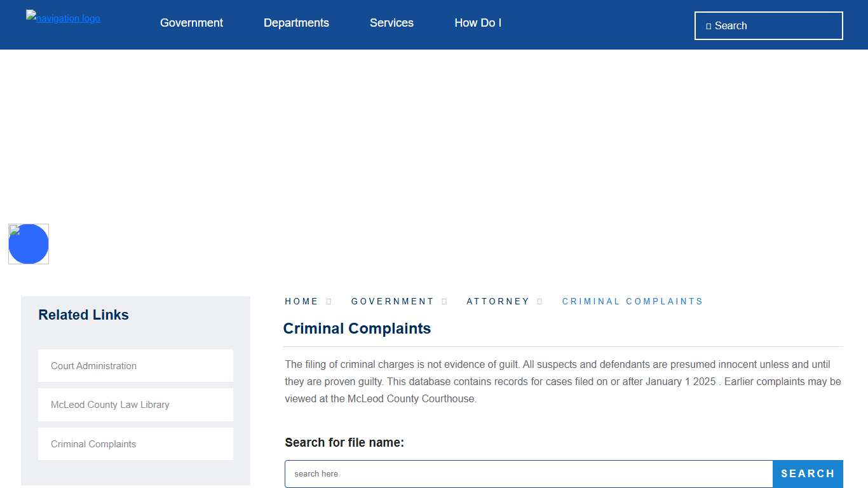Click the CRIMINAL COMPLAINTS breadcrumb item
Image resolution: width=868 pixels, height=488 pixels.
pos(632,301)
